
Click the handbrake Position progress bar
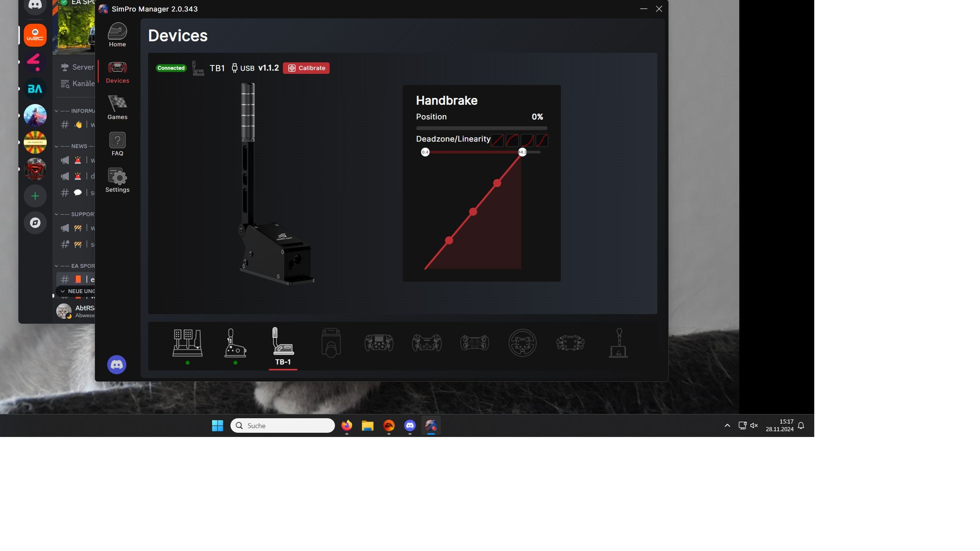click(x=482, y=128)
